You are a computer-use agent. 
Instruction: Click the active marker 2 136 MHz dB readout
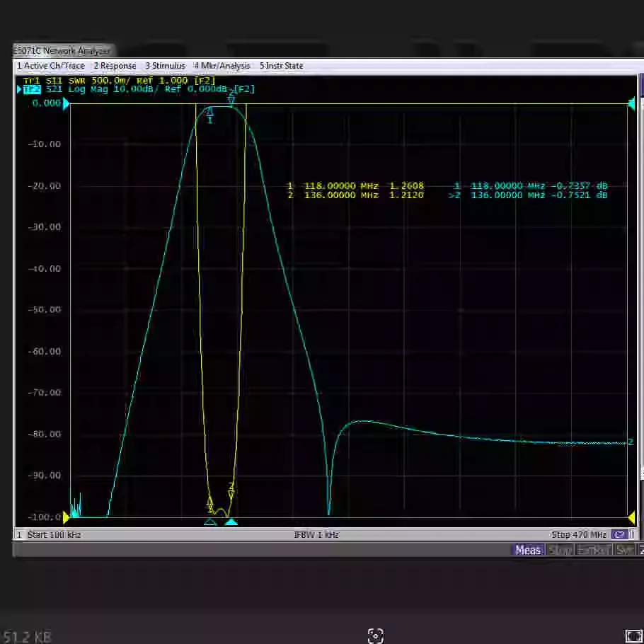[528, 195]
